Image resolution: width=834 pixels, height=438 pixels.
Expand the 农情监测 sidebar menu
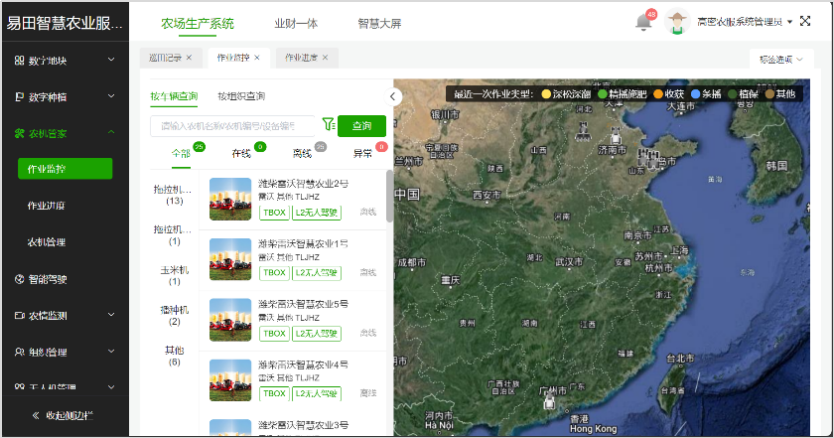(x=64, y=316)
